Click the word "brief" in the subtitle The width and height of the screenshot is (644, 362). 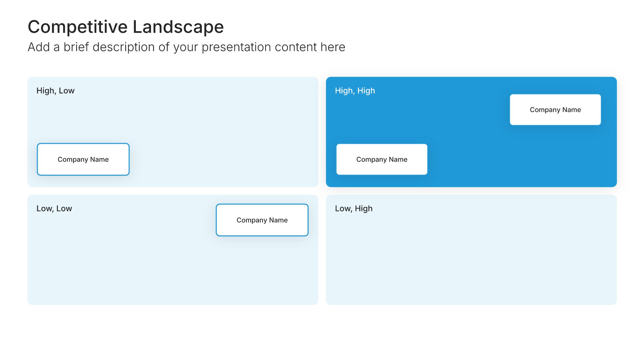(76, 47)
